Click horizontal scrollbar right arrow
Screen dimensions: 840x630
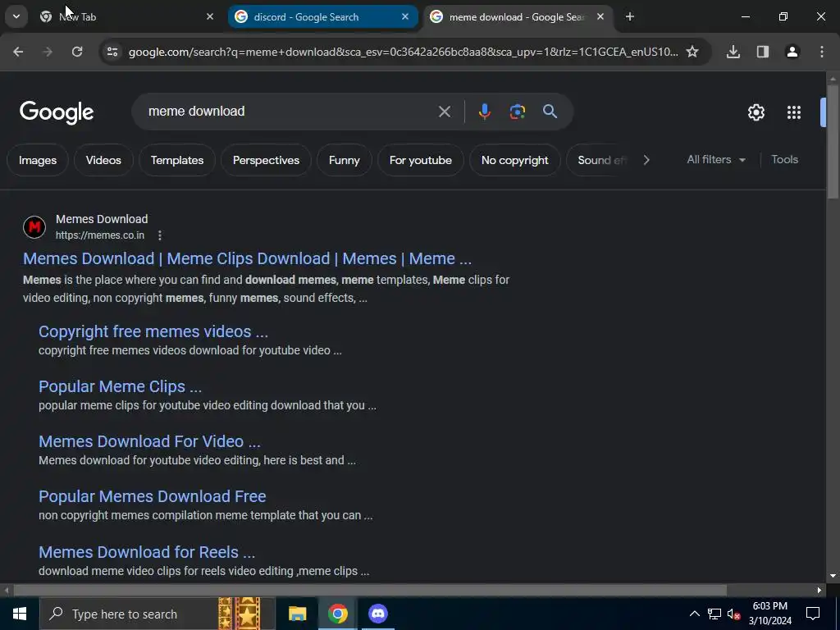coord(819,591)
